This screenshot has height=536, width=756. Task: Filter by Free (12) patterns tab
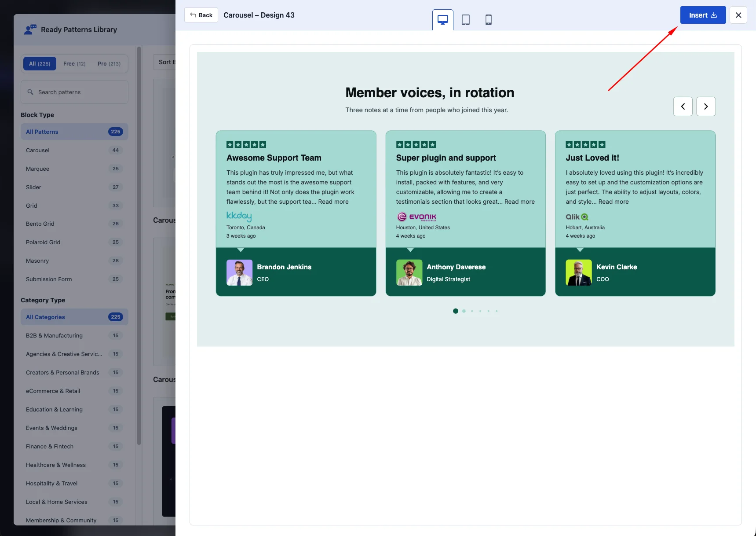click(74, 63)
